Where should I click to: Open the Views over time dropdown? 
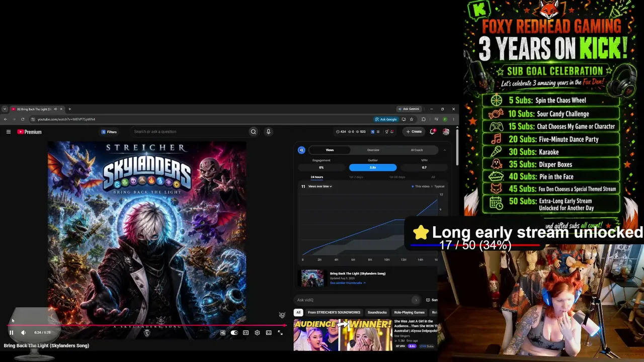point(320,187)
